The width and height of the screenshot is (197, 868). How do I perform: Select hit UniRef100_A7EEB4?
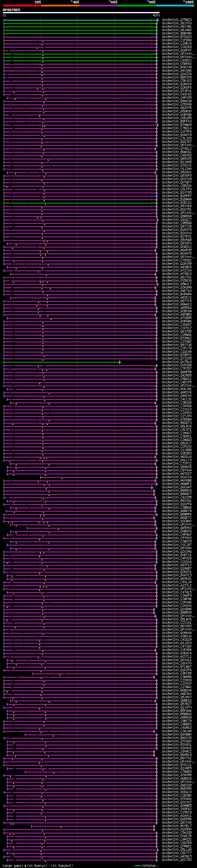pyautogui.click(x=177, y=419)
